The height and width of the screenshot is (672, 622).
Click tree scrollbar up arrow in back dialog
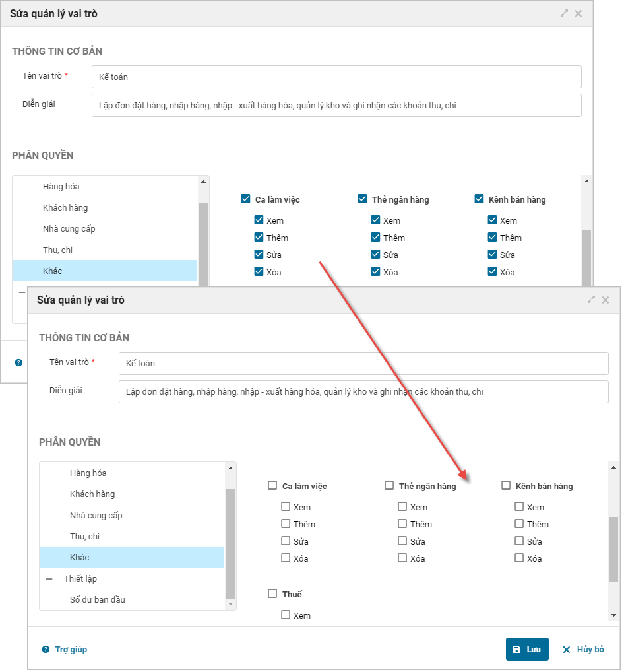203,182
